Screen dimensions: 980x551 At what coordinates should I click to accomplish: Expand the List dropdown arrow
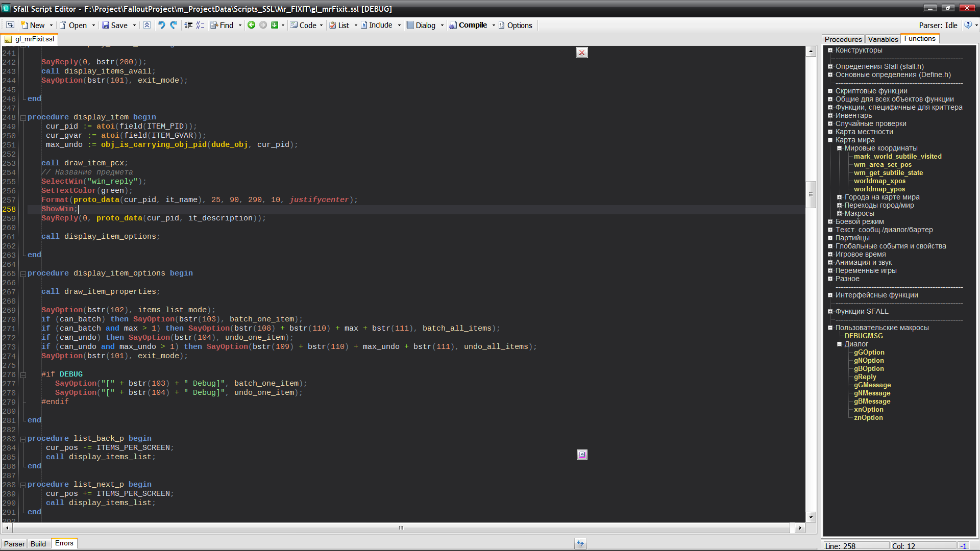tap(356, 25)
